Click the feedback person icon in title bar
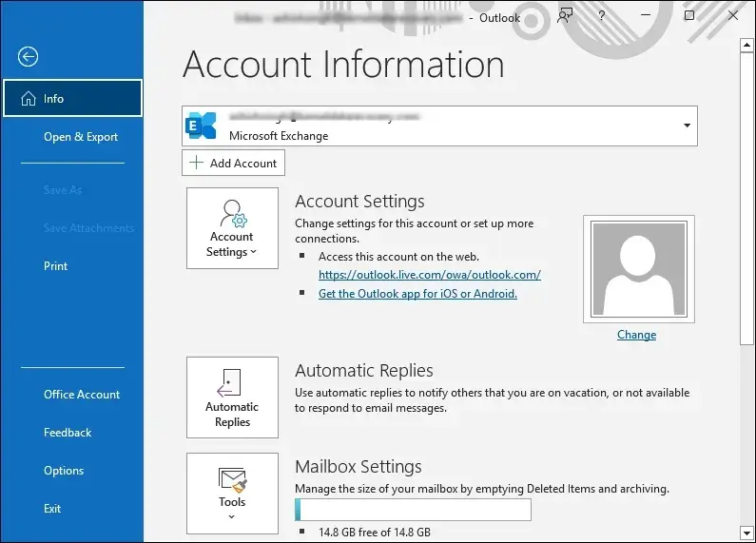This screenshot has height=543, width=756. [x=565, y=16]
